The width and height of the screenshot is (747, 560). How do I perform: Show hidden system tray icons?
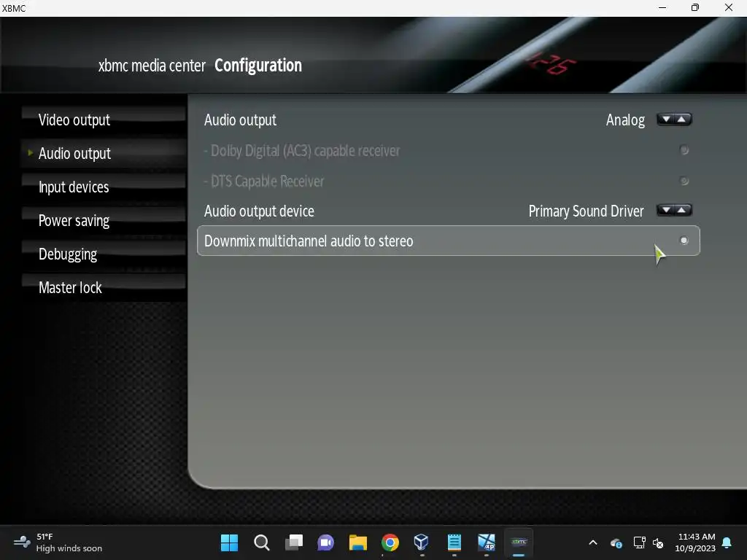point(593,542)
